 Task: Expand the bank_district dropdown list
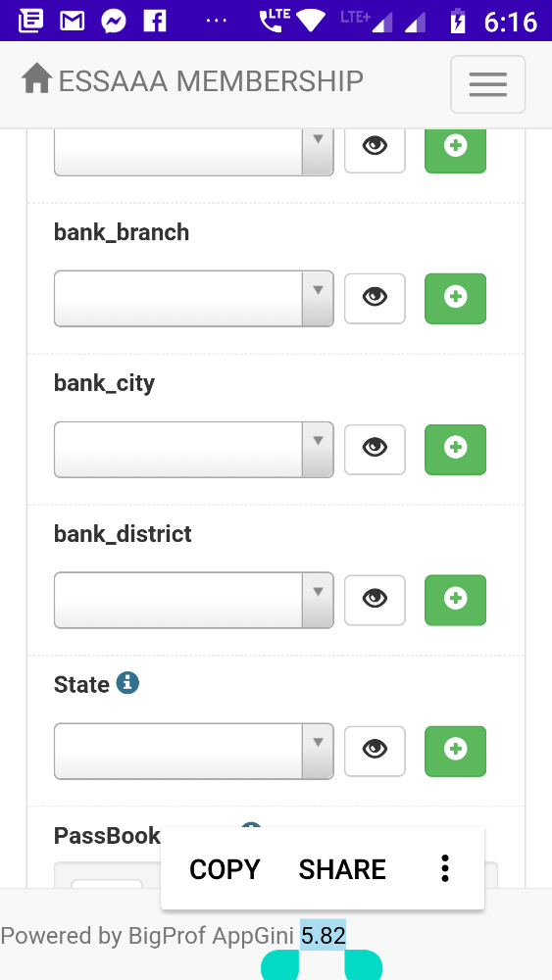point(194,600)
